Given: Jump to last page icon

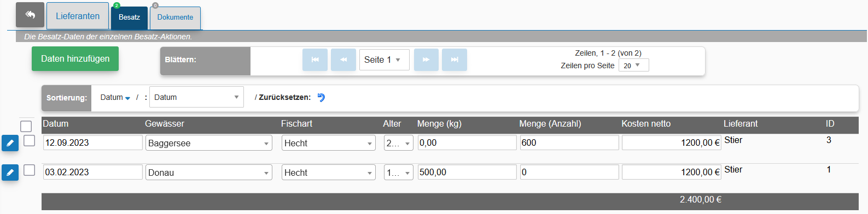Looking at the screenshot, I should [455, 60].
